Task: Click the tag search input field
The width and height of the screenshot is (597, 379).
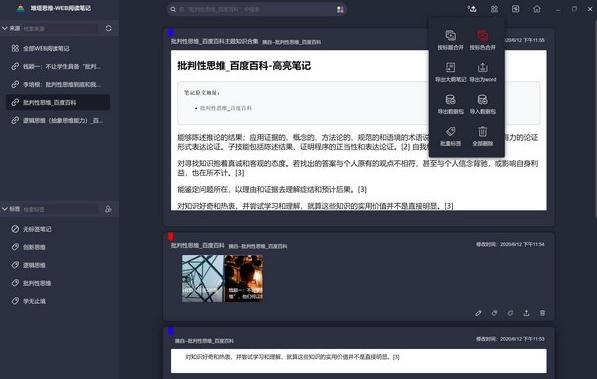Action: point(59,209)
